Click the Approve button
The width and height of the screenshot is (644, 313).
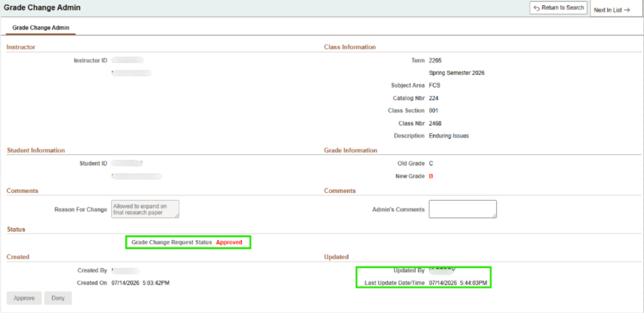click(x=24, y=298)
